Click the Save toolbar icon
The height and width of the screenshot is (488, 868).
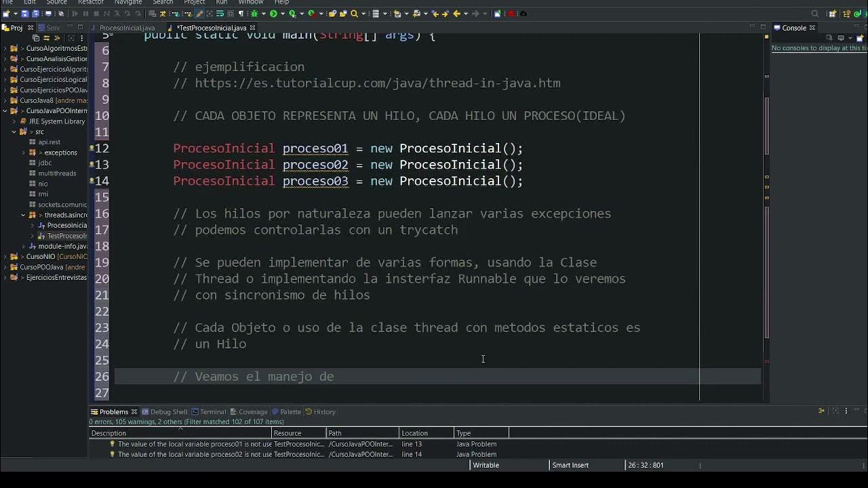click(x=24, y=14)
